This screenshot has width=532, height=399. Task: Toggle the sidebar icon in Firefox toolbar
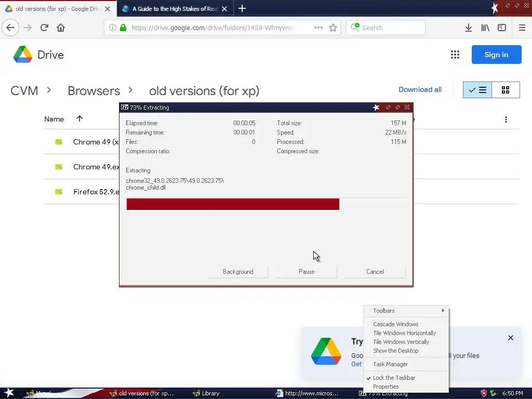point(502,28)
